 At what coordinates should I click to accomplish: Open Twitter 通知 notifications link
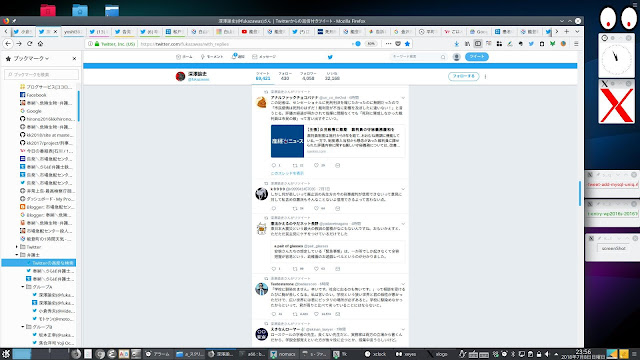click(x=238, y=57)
